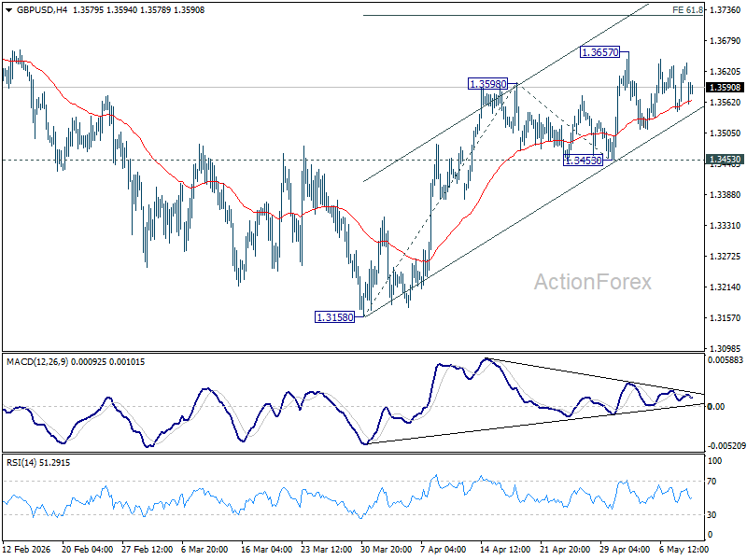This screenshot has width=747, height=560.
Task: Select the FE 61.8 Fibonacci label
Action: point(687,10)
